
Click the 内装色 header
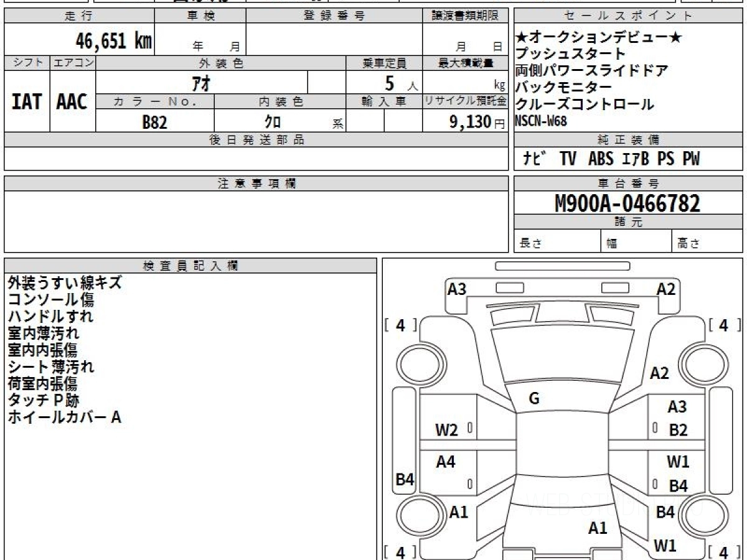click(x=280, y=102)
